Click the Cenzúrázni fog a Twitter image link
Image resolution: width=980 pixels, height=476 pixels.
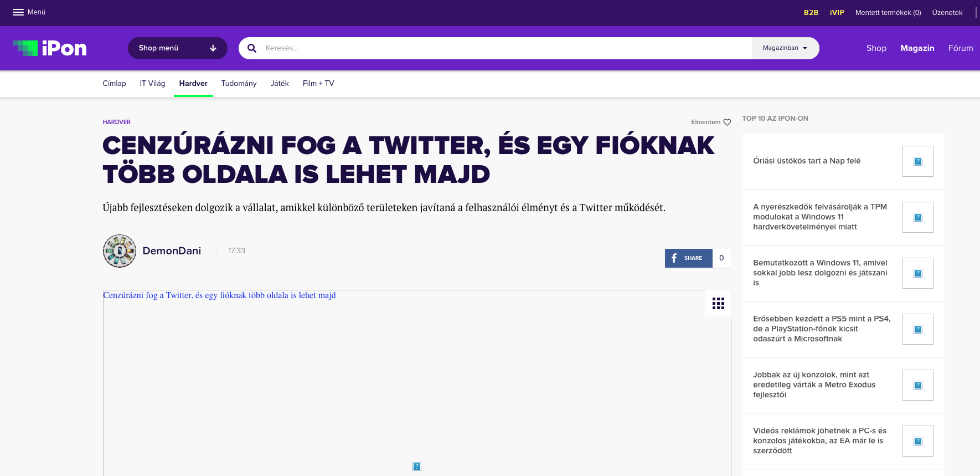click(219, 295)
